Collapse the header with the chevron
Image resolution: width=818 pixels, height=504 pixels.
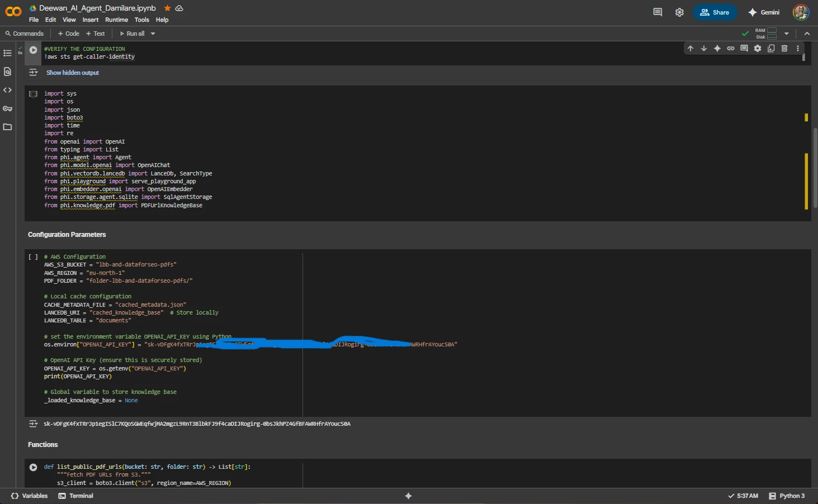[x=807, y=34]
